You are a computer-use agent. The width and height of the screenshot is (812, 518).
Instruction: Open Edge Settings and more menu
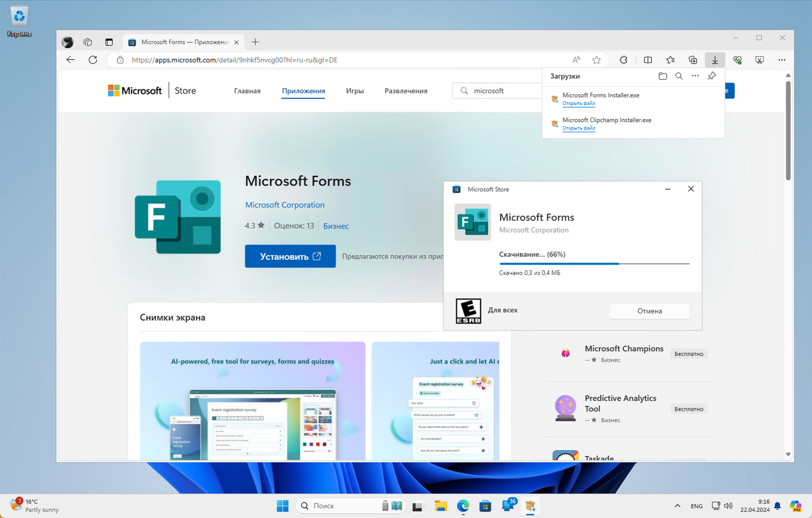click(782, 60)
